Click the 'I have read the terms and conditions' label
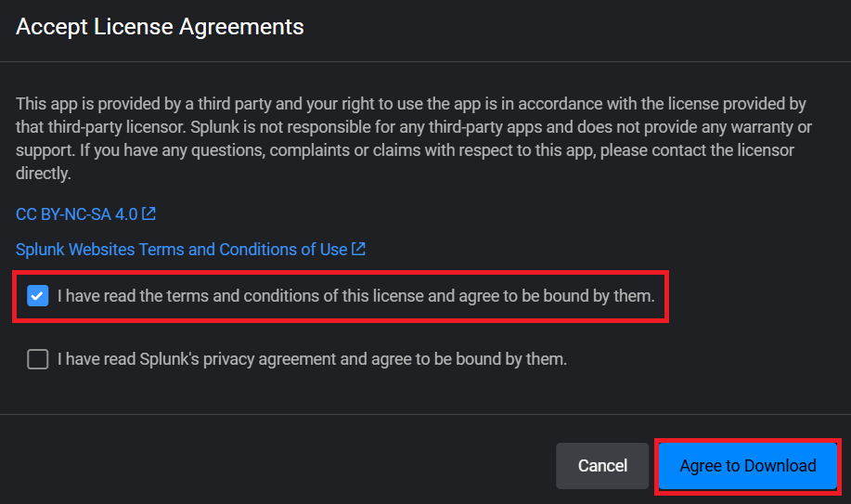This screenshot has height=504, width=851. click(x=355, y=297)
